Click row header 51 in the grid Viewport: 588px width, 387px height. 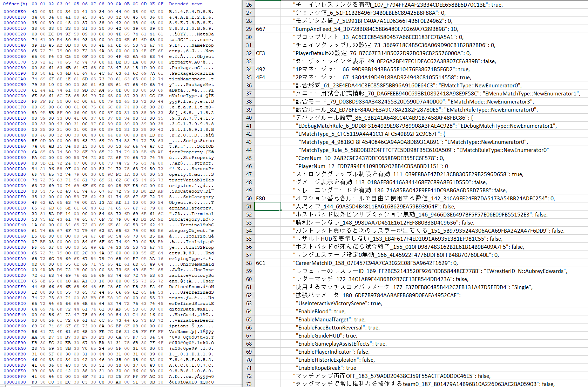click(249, 206)
